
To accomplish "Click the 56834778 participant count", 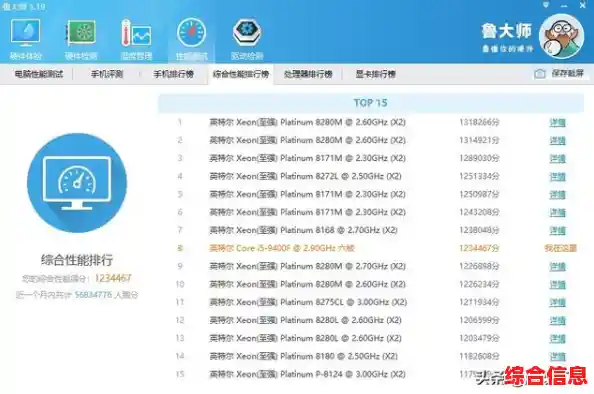I will (93, 295).
